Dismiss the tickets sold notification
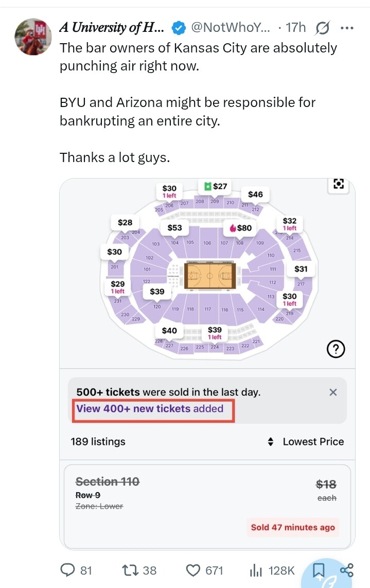The image size is (370, 588). click(333, 392)
